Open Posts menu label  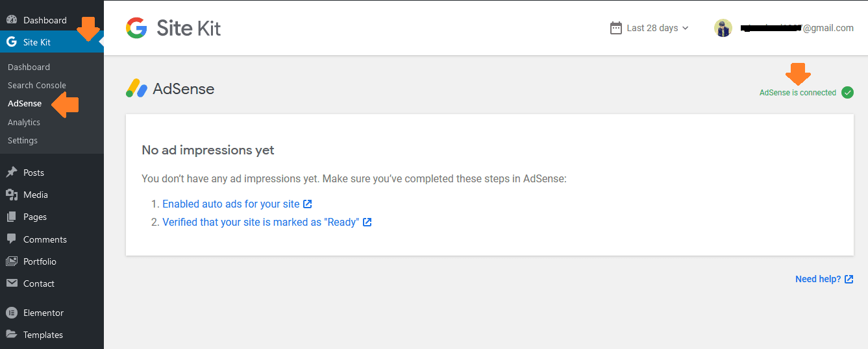pyautogui.click(x=34, y=173)
